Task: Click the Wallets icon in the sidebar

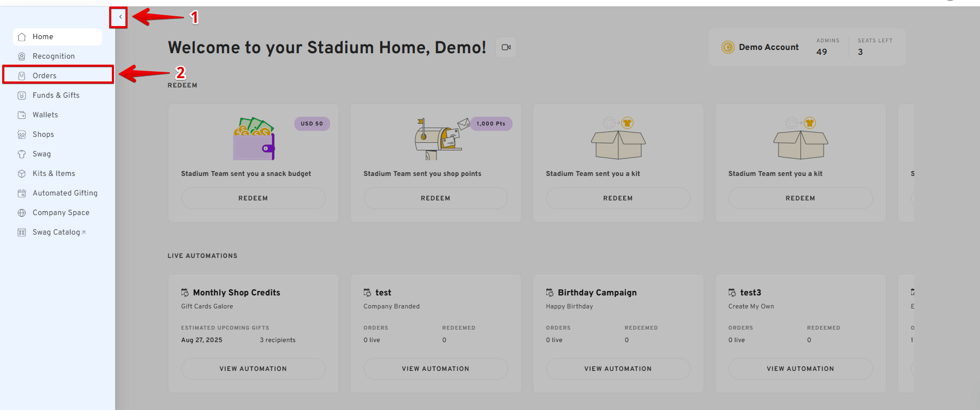Action: pyautogui.click(x=22, y=115)
